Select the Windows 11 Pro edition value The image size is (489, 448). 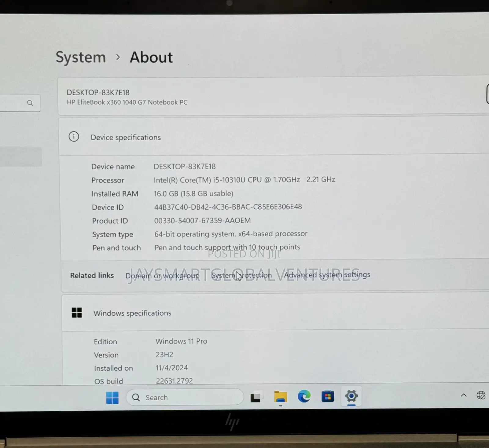[181, 341]
